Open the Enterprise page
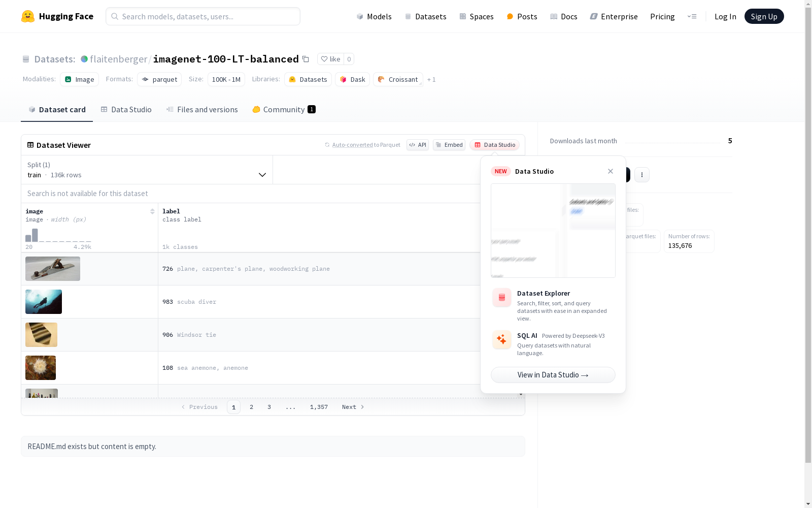This screenshot has width=812, height=508. click(x=614, y=16)
